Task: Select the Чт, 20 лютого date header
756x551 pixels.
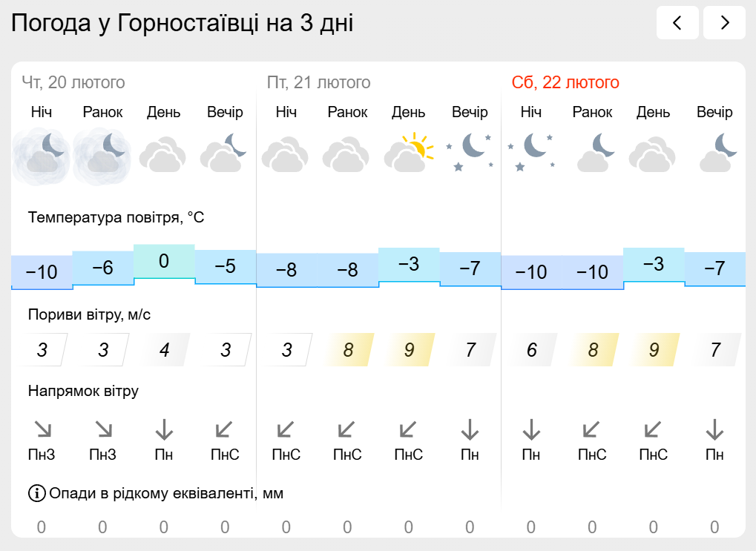Action: coord(73,82)
